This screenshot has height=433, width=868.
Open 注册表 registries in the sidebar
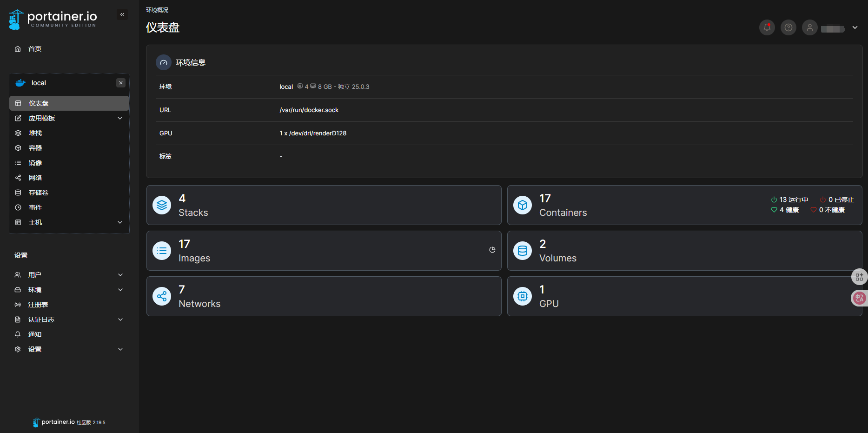(38, 305)
